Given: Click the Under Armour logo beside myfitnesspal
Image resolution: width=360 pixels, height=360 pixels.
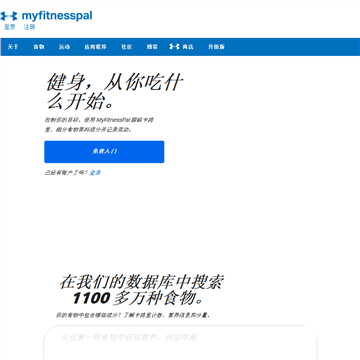Looking at the screenshot, I should click(x=9, y=16).
